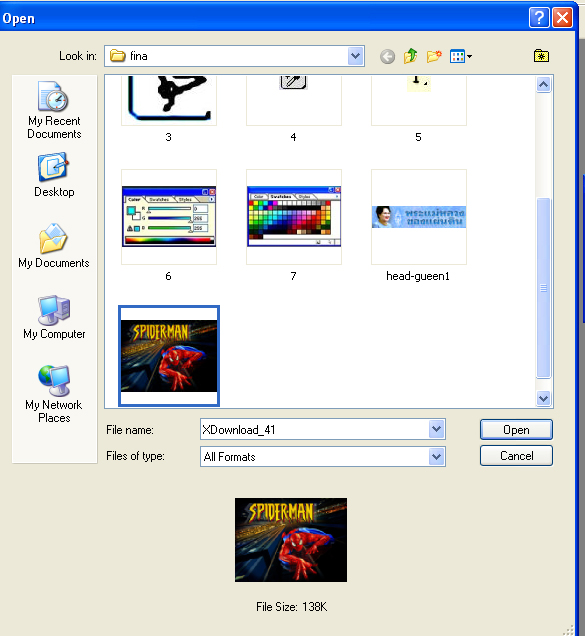This screenshot has width=585, height=636.
Task: Create a new folder
Action: coord(434,56)
